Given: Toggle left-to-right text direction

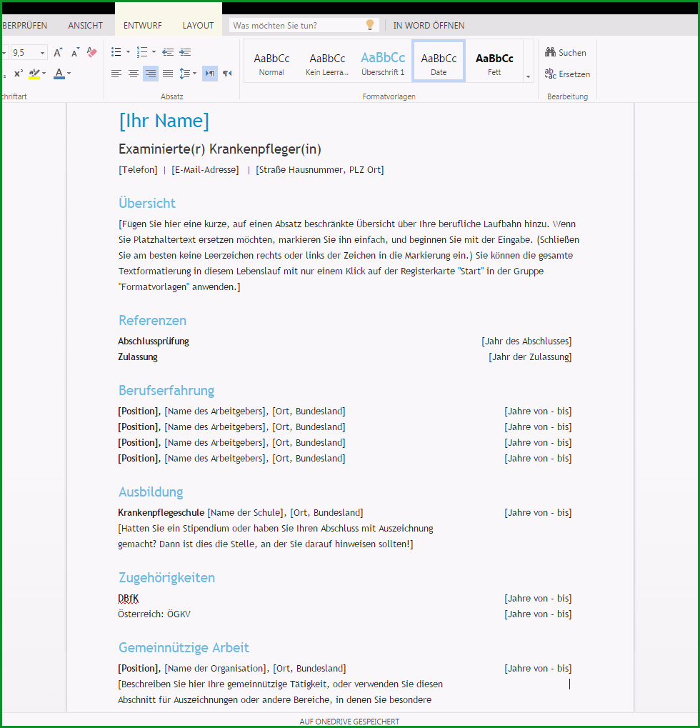Looking at the screenshot, I should click(210, 74).
